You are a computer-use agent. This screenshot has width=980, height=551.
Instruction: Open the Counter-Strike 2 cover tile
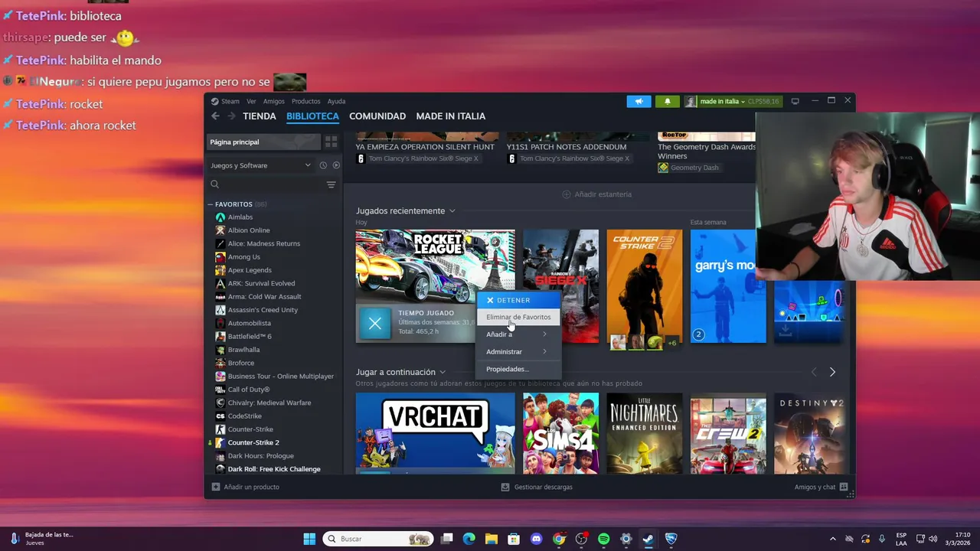point(645,286)
